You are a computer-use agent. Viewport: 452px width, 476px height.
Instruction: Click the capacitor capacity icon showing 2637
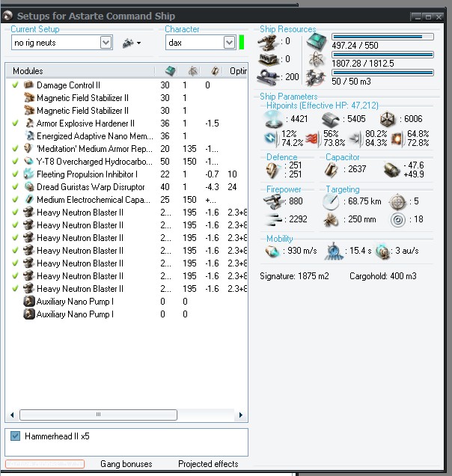(x=332, y=169)
